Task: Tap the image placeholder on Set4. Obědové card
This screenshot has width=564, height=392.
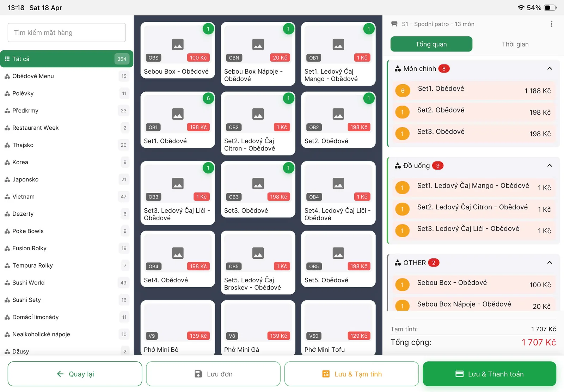Action: tap(178, 253)
